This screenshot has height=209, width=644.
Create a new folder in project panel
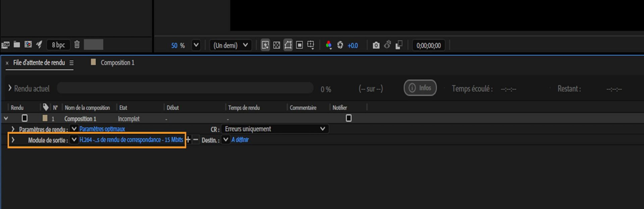click(x=17, y=44)
